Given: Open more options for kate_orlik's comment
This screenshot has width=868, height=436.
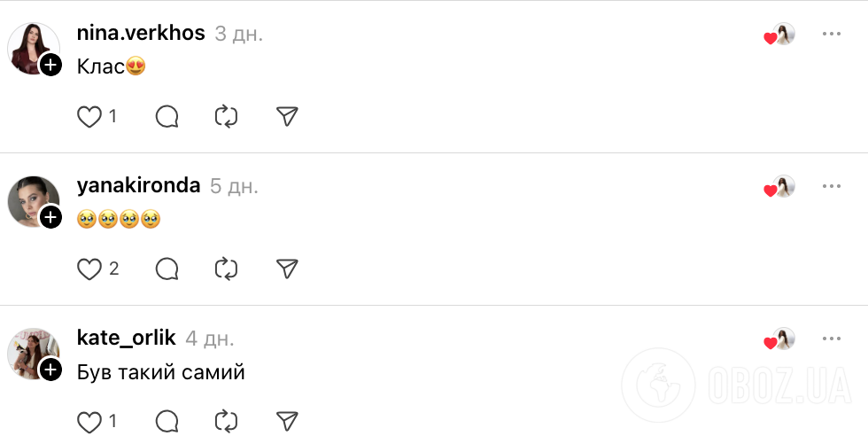Looking at the screenshot, I should [831, 339].
